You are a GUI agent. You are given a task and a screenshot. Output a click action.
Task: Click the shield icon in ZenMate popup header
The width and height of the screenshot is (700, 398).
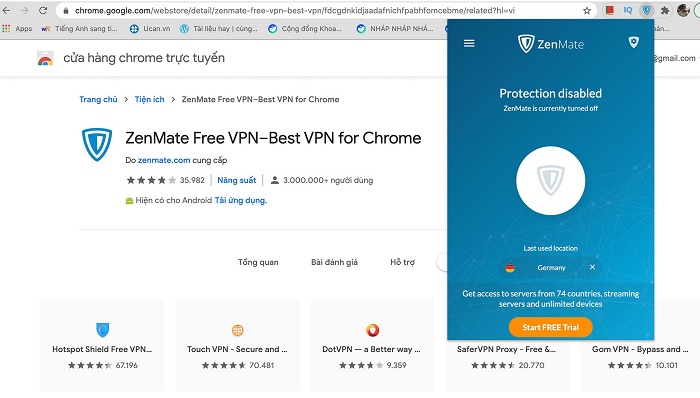[633, 42]
